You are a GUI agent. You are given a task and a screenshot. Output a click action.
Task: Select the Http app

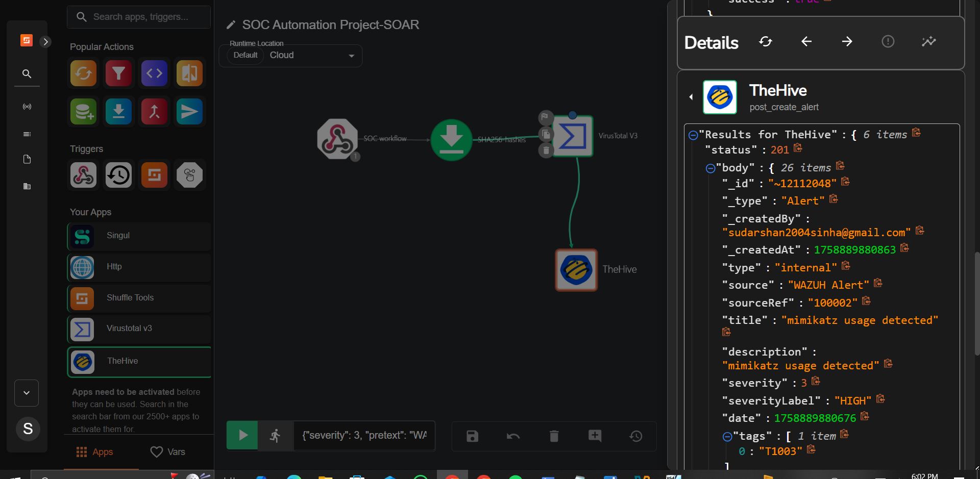[139, 267]
